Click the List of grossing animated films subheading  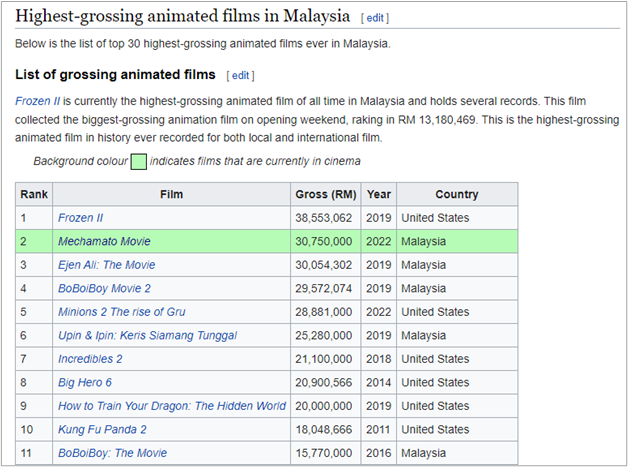click(x=115, y=74)
